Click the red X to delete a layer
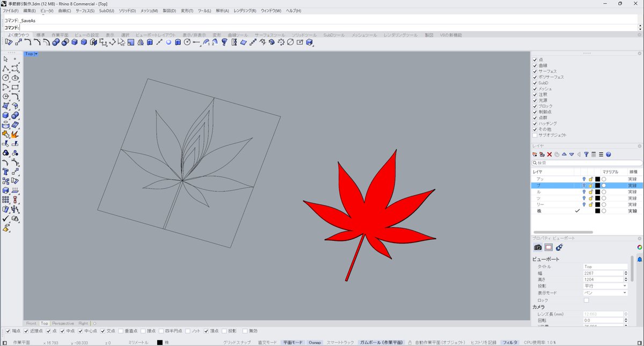 click(x=549, y=154)
